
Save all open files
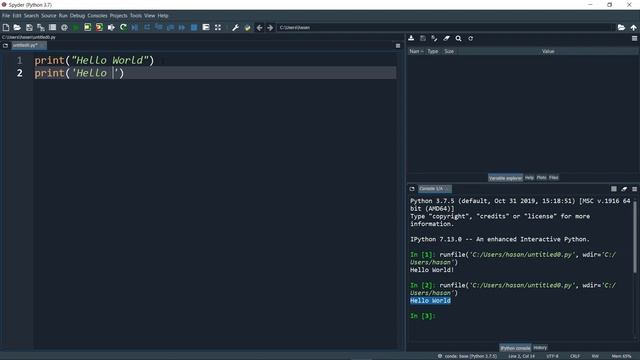pos(41,27)
